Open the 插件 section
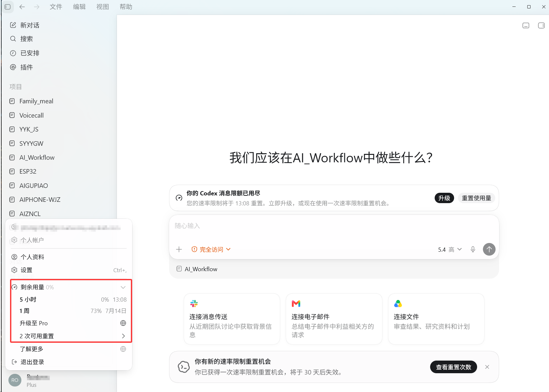Image resolution: width=549 pixels, height=392 pixels. (60, 67)
